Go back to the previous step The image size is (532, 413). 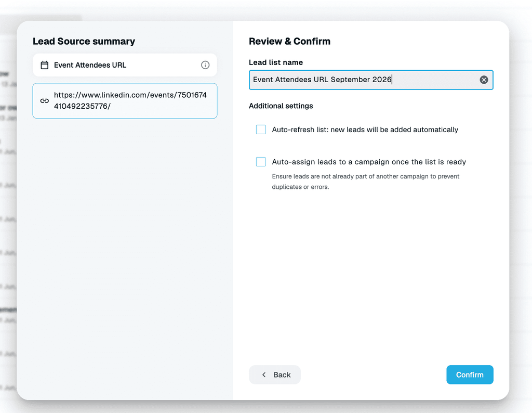pos(275,375)
